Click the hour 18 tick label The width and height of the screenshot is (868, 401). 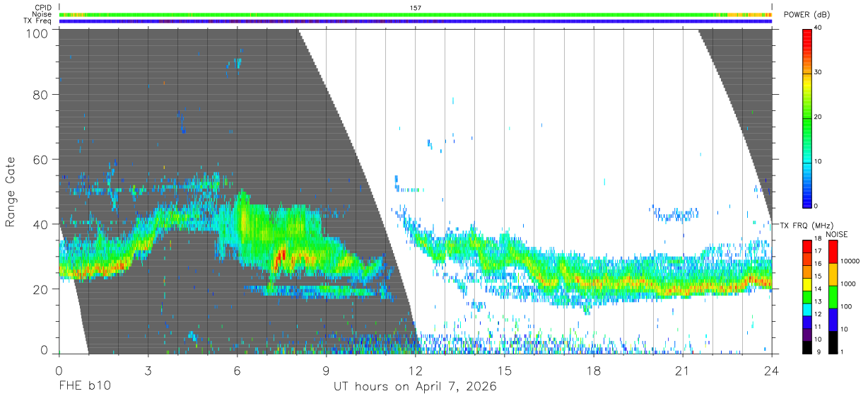(594, 371)
